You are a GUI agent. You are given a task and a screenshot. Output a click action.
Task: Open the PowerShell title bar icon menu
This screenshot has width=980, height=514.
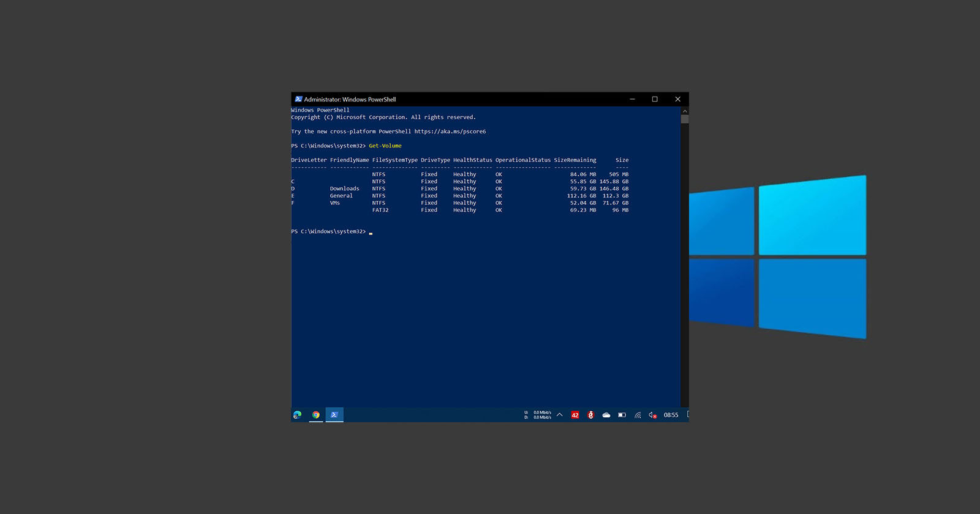[298, 99]
